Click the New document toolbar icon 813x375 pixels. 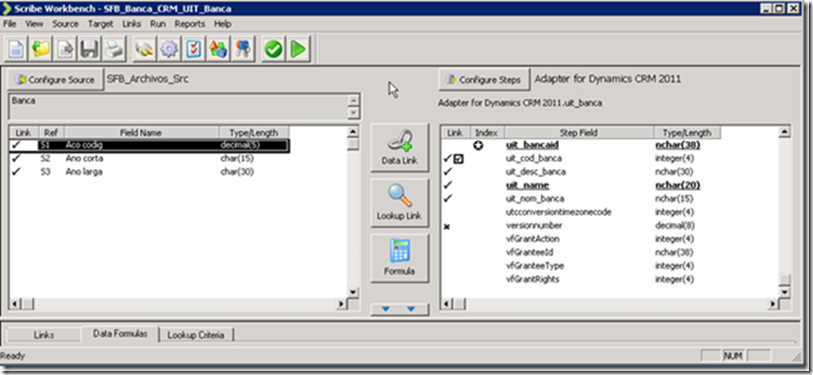[x=16, y=50]
